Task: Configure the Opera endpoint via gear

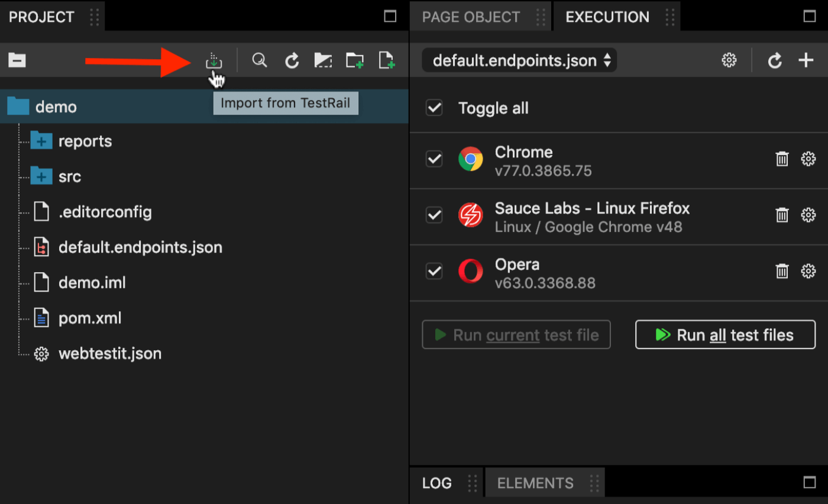Action: pos(808,272)
